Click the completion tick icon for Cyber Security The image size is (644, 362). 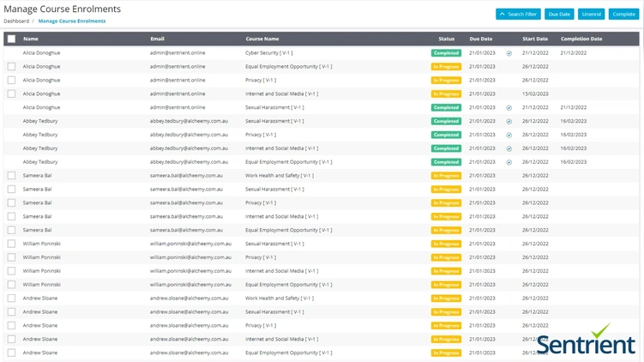click(509, 53)
